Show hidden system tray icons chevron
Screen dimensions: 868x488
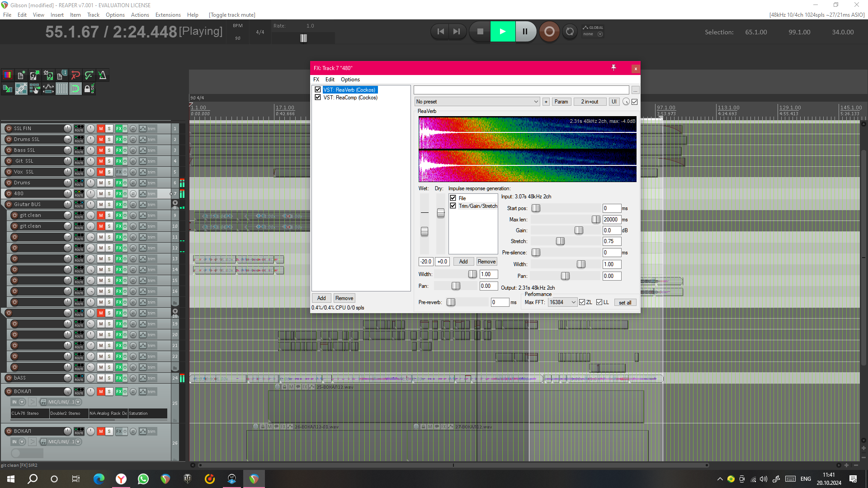point(720,479)
